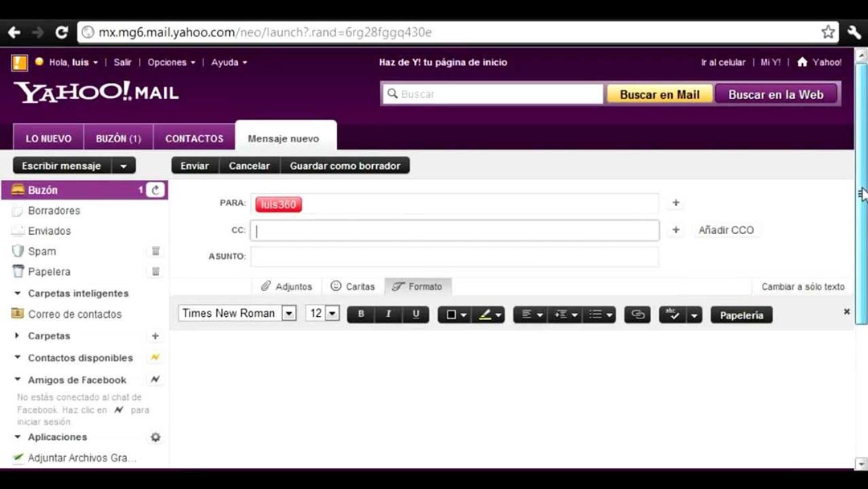Click Guardar como borrador
This screenshot has width=868, height=489.
point(345,166)
